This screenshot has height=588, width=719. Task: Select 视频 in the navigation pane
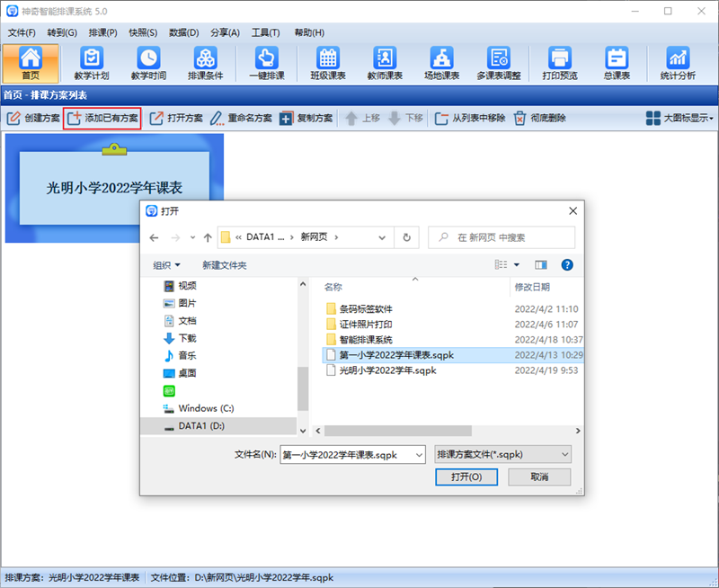click(180, 286)
